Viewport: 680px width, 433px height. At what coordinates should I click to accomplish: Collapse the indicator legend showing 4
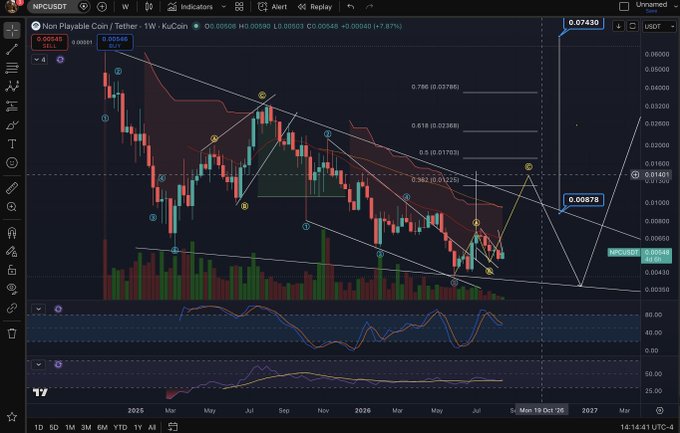click(x=39, y=59)
